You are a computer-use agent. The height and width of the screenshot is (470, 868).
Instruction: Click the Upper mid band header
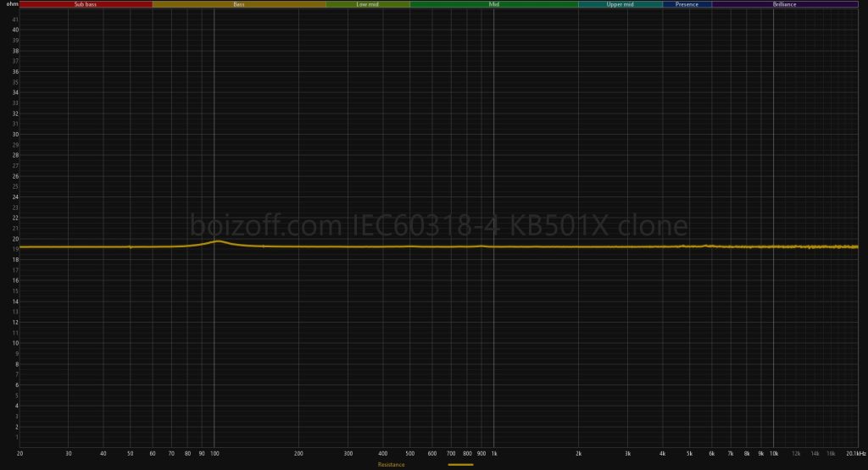620,4
